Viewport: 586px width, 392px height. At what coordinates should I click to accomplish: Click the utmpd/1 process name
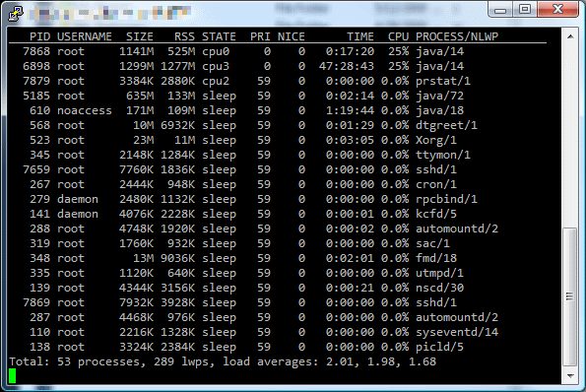439,273
